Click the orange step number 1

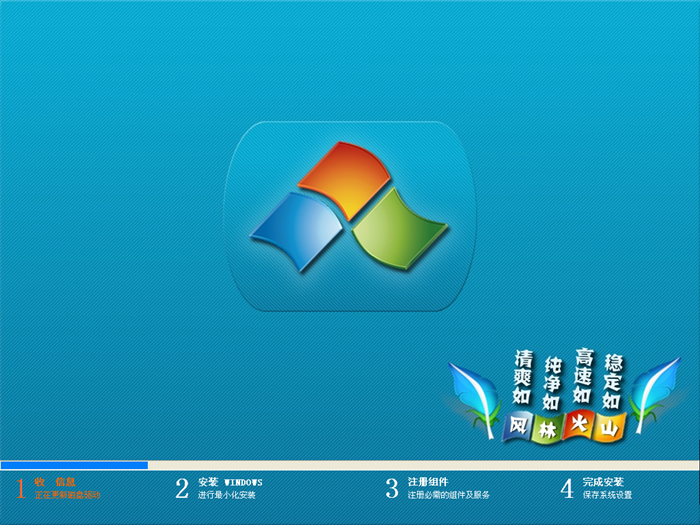(x=21, y=488)
